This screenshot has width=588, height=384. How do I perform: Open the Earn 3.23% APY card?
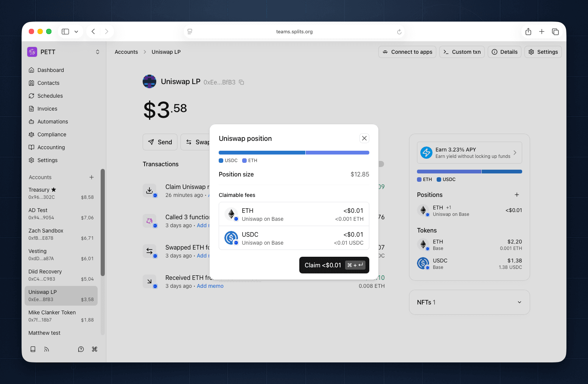pyautogui.click(x=469, y=153)
